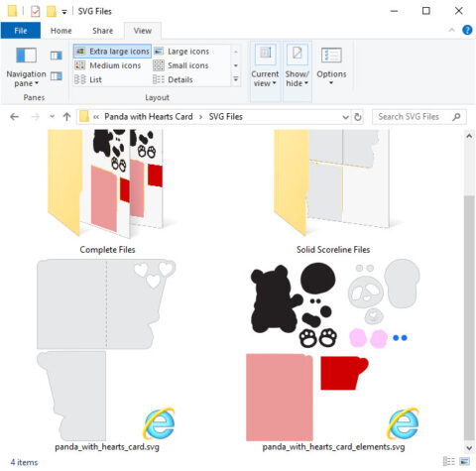Click Properties quick access toolbar icon
476x471 pixels.
pyautogui.click(x=35, y=11)
